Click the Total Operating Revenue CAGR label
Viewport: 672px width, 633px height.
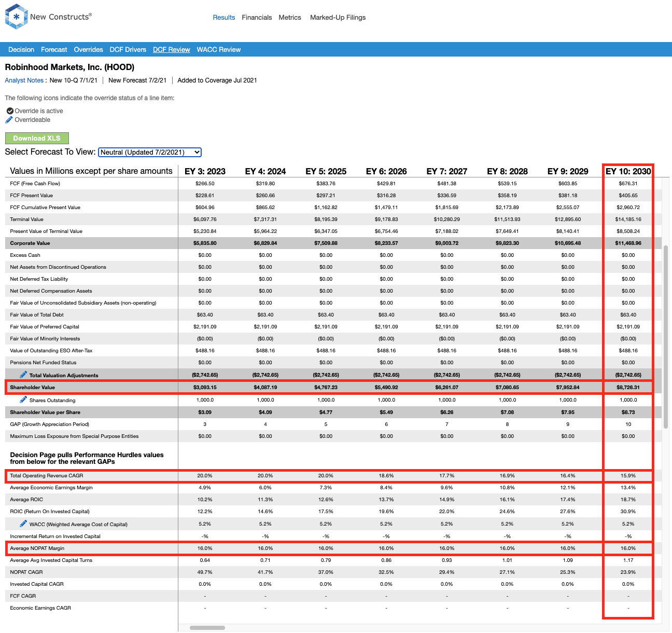click(47, 476)
